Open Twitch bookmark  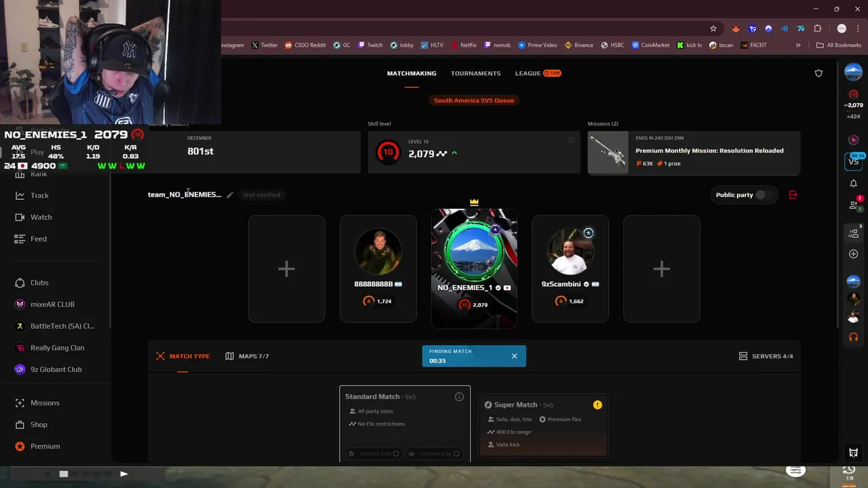(x=370, y=45)
